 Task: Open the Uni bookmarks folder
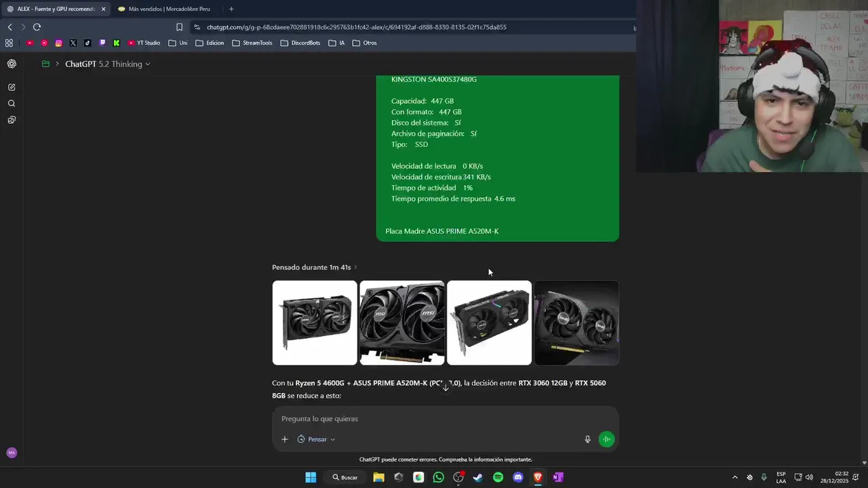pyautogui.click(x=178, y=43)
